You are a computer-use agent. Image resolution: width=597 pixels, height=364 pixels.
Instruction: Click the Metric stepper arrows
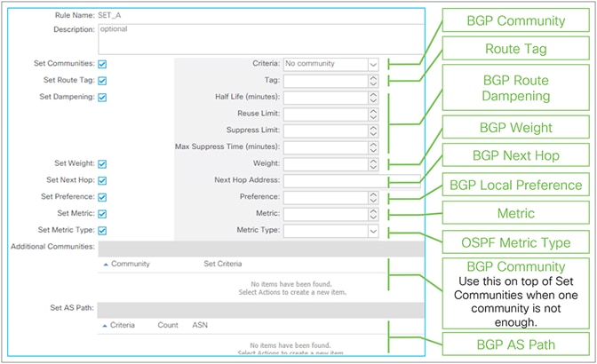[373, 215]
